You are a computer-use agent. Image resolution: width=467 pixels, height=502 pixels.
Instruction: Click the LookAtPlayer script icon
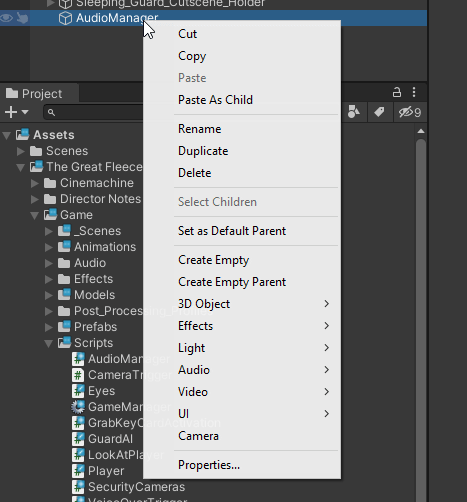(x=78, y=455)
